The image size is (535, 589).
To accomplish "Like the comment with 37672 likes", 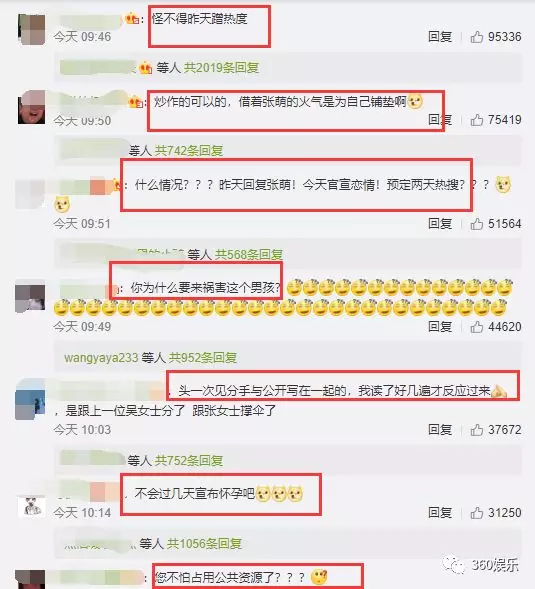I will 477,430.
